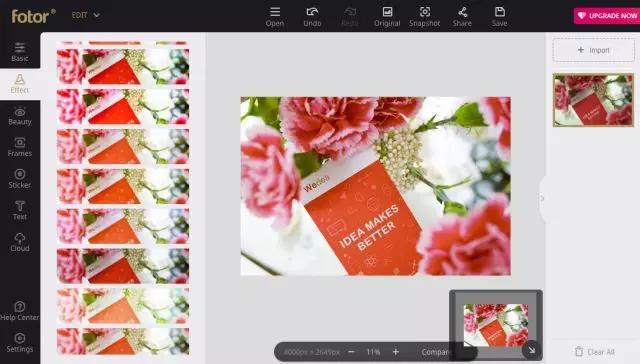Image resolution: width=640 pixels, height=364 pixels.
Task: Open the Cloud panel
Action: (x=20, y=242)
